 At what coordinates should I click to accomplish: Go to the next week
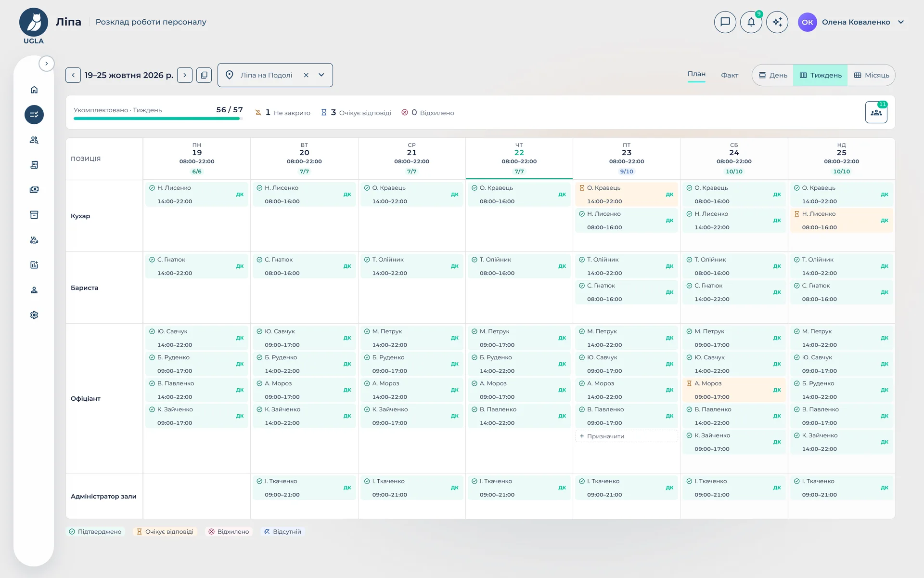185,75
